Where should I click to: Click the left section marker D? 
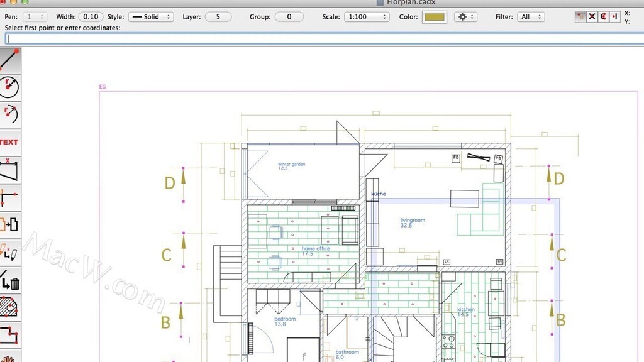[170, 183]
